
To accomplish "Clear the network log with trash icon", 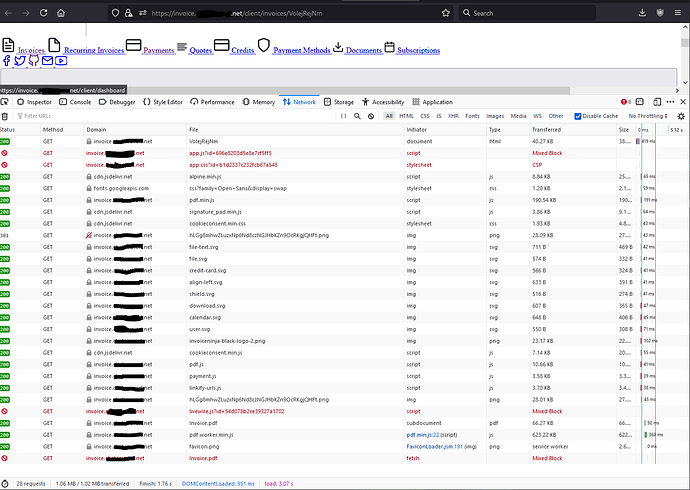I will tap(5, 116).
